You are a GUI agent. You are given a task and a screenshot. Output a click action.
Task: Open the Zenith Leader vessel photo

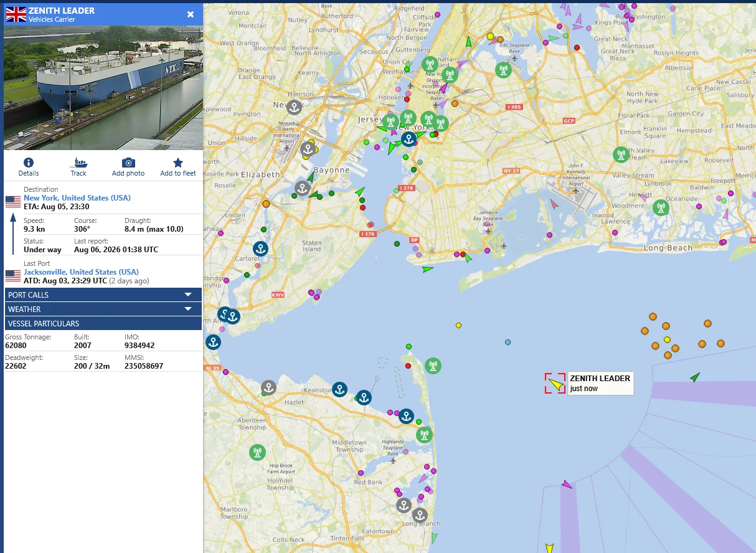pyautogui.click(x=103, y=88)
